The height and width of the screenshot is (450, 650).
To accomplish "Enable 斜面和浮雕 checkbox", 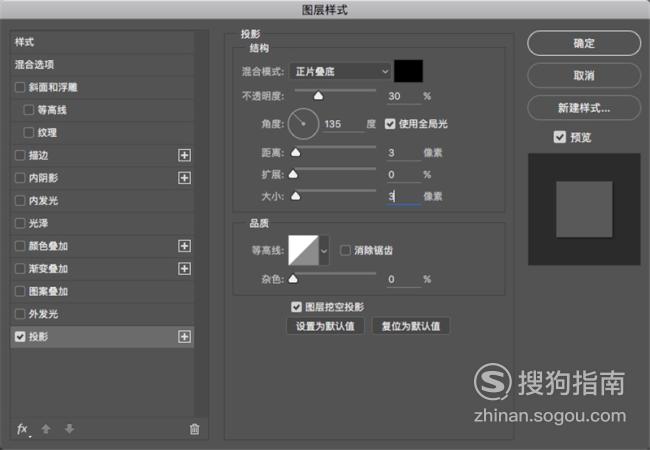I will coord(19,87).
